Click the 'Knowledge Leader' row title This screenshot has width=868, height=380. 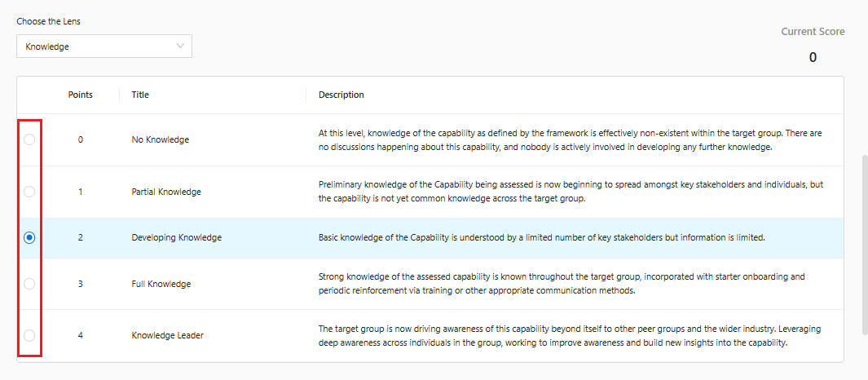(167, 335)
